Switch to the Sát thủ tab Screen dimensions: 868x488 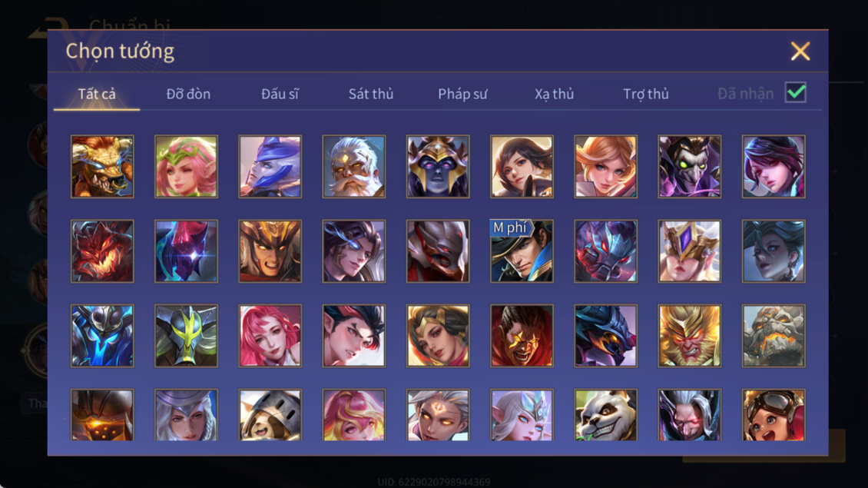371,94
